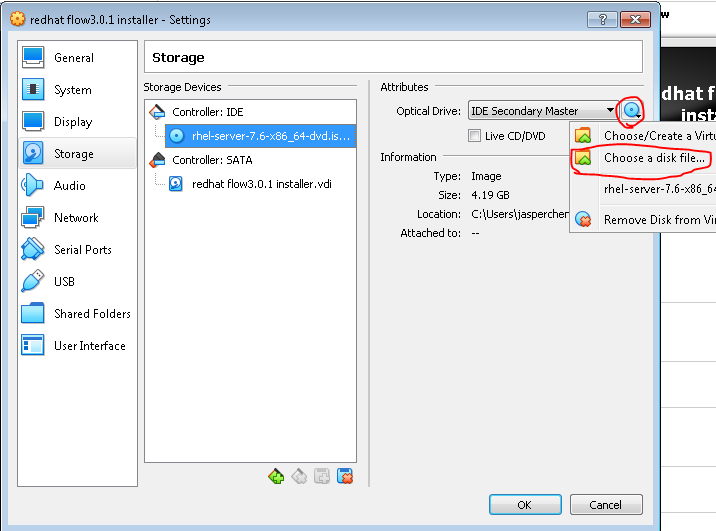Click the Remove Disk from Virtual Drive icon
This screenshot has height=531, width=716.
[x=583, y=220]
